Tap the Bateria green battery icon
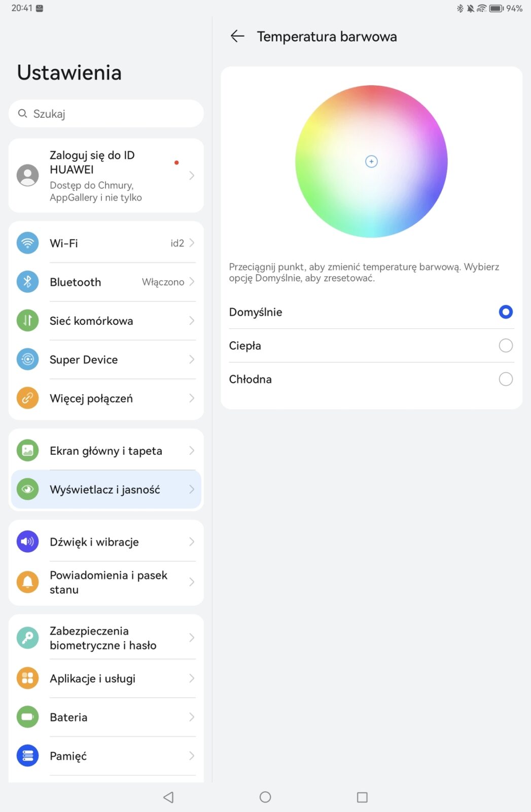531x812 pixels. pyautogui.click(x=28, y=717)
